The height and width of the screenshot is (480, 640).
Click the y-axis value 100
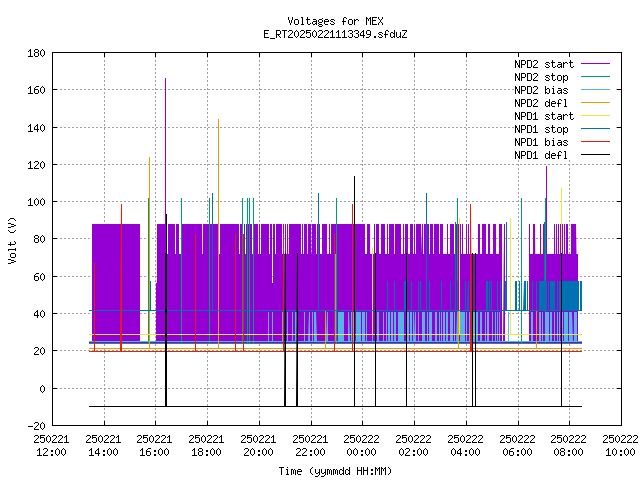point(36,202)
